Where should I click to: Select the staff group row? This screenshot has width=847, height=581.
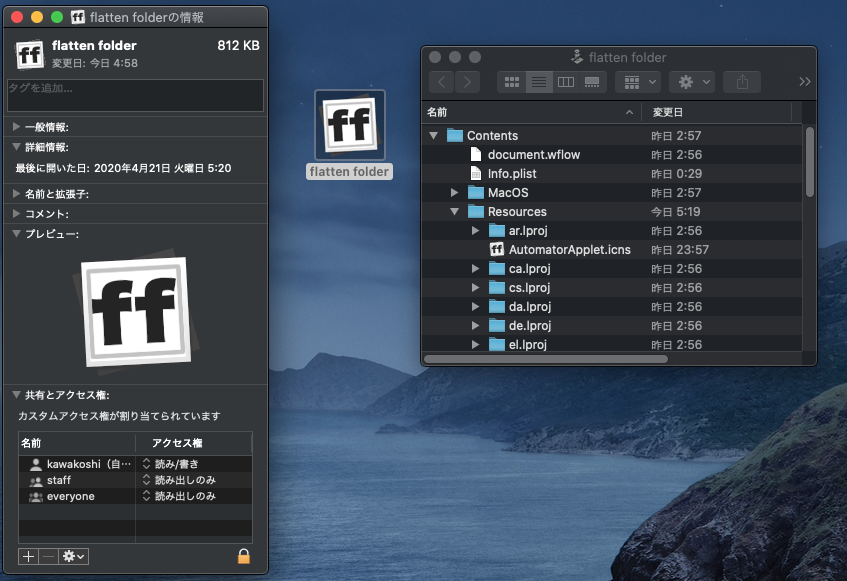coord(136,480)
